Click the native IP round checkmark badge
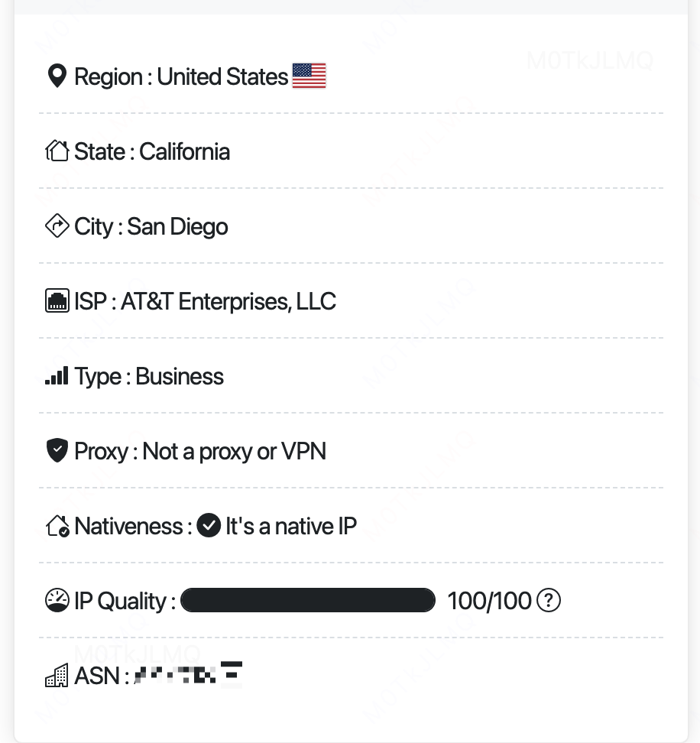 click(209, 525)
